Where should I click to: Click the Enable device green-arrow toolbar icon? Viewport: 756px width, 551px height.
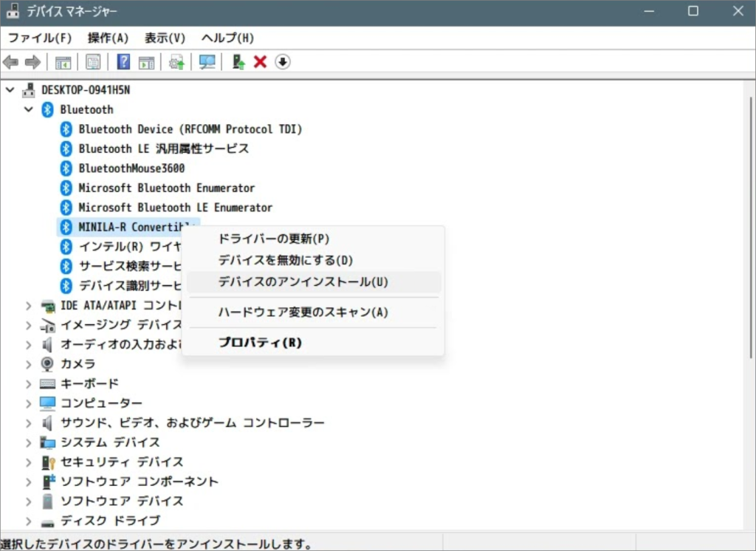[238, 62]
